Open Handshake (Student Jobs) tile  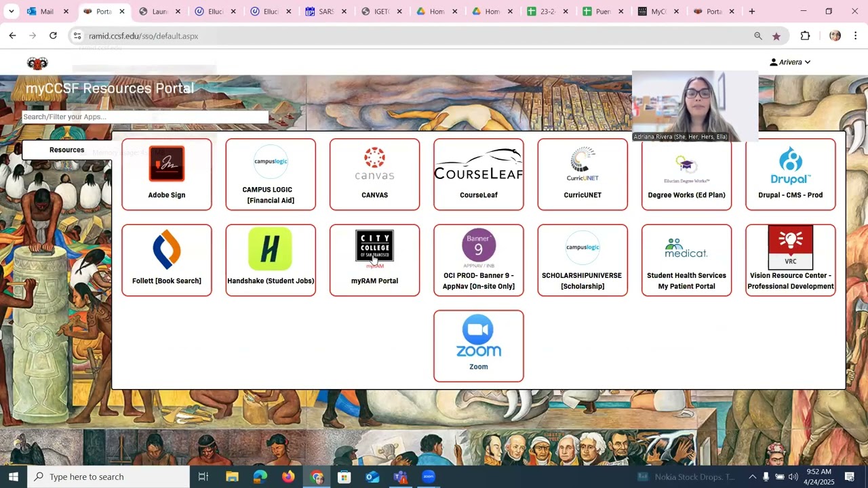click(x=271, y=260)
